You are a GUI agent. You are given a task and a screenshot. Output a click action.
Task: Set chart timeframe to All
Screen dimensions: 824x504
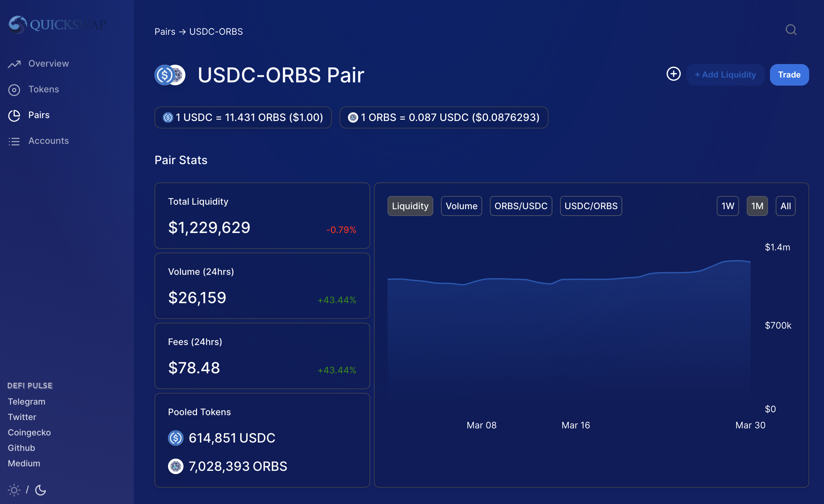coord(786,206)
